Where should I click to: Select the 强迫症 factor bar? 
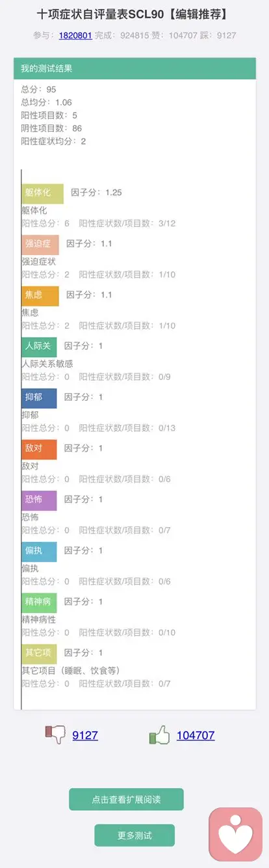click(40, 245)
